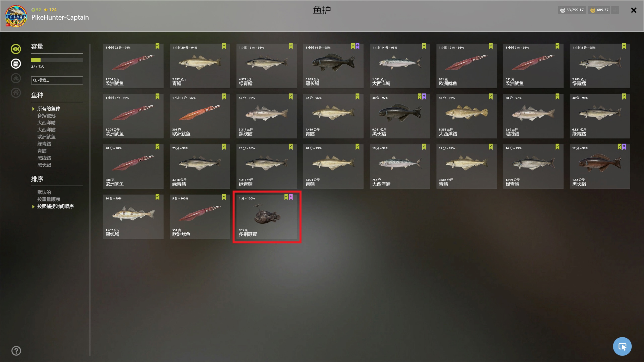644x362 pixels.
Task: Click the capacity progress bar
Action: pos(57,60)
